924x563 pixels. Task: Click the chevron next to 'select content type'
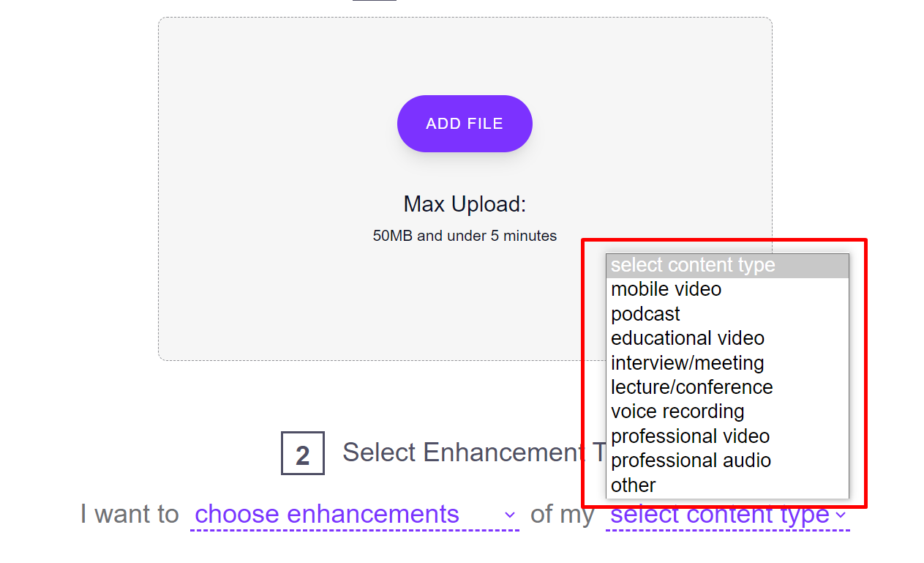coord(840,515)
